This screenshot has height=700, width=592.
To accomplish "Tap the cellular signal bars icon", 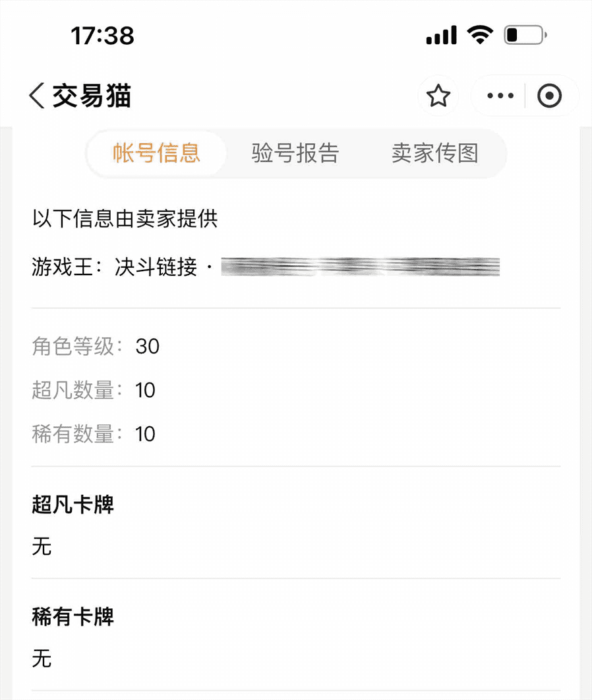I will pos(441,35).
